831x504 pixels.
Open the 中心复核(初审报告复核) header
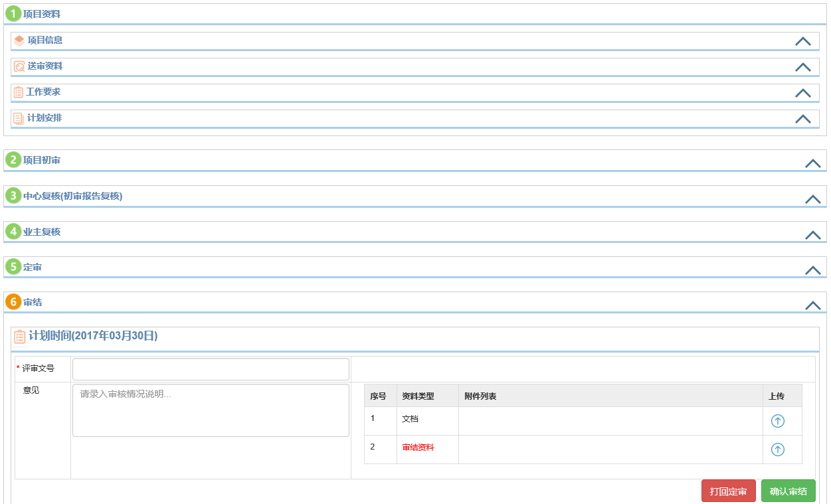click(415, 197)
